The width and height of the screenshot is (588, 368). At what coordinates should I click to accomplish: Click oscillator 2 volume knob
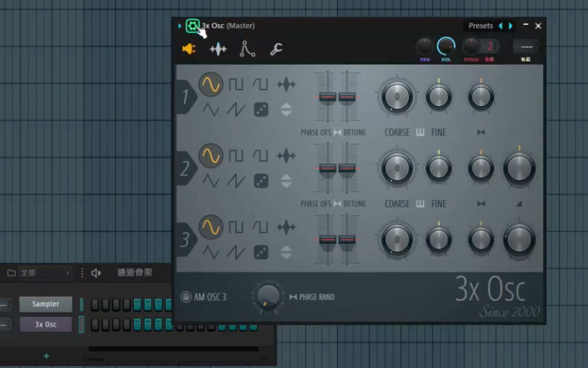tap(519, 168)
